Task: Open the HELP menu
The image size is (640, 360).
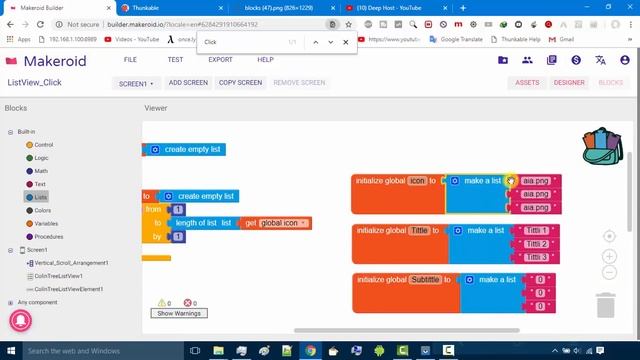Action: [265, 60]
